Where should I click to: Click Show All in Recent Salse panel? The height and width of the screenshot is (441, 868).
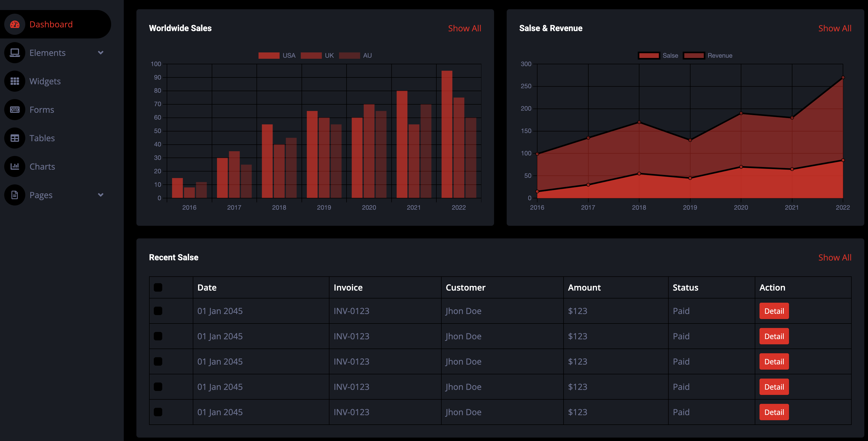(835, 258)
